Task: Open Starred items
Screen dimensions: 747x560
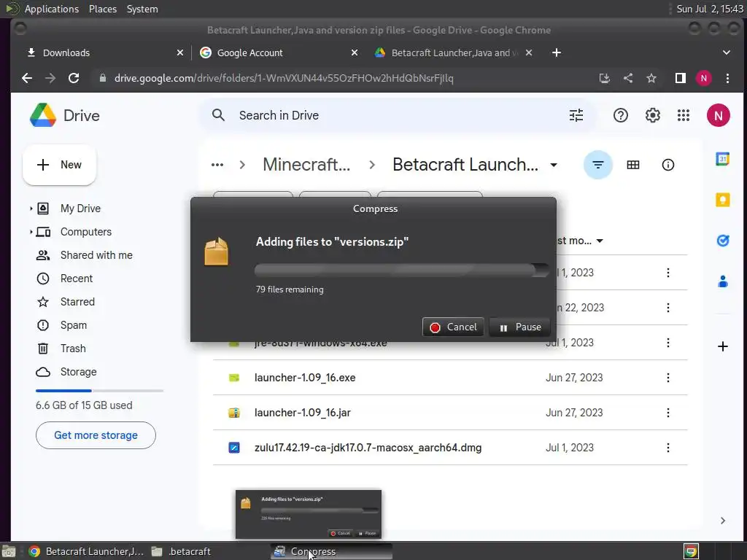Action: coord(77,302)
